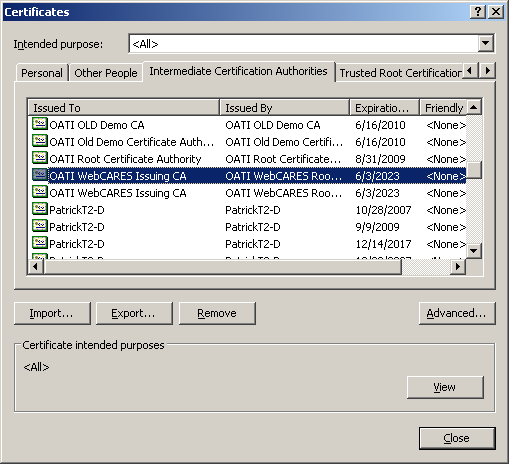Select PatrickT2-D expiring 9/9/2009
Screen dimensions: 509x464
[247, 227]
